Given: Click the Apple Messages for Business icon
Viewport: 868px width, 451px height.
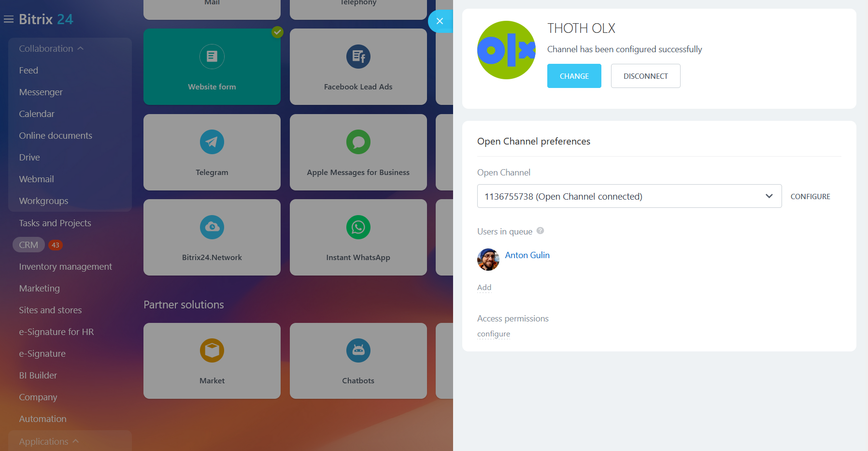Looking at the screenshot, I should pyautogui.click(x=358, y=142).
